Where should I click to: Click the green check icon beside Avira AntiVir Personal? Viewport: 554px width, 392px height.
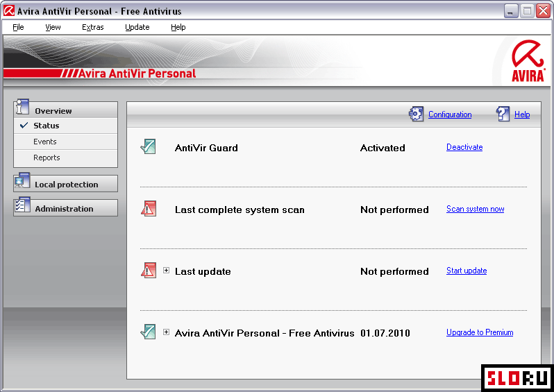click(x=148, y=332)
